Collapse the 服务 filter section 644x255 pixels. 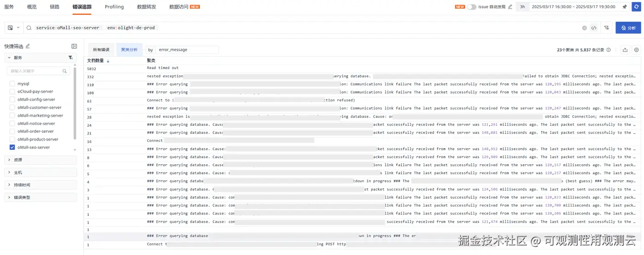[x=9, y=58]
